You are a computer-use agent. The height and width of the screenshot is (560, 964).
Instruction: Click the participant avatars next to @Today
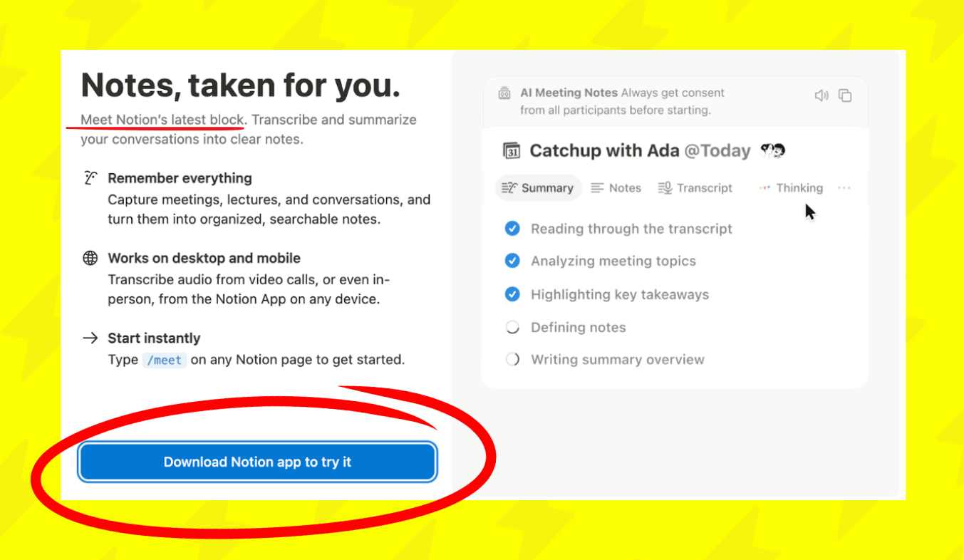pos(772,150)
